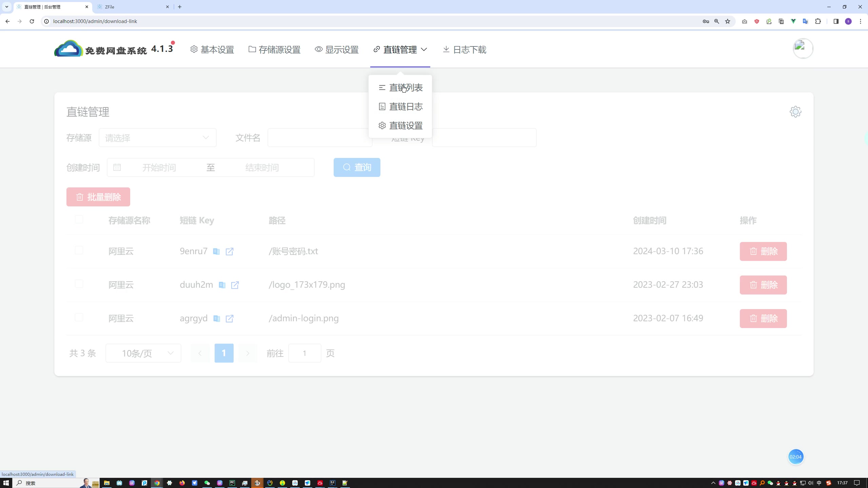Check the row for /logo_173x179.png
Image resolution: width=868 pixels, height=488 pixels.
(79, 284)
